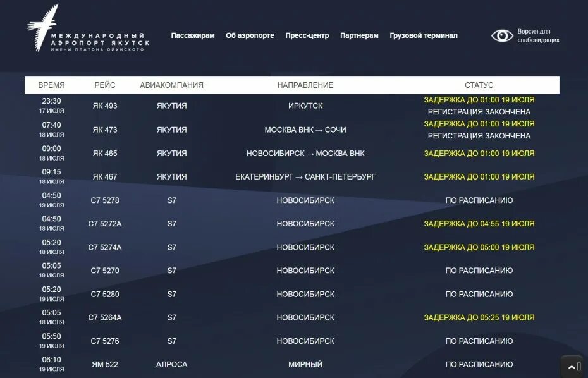Click the МОСКВА ВНК → СОЧИ destination
Screen dimensions: 588x378
click(x=305, y=130)
